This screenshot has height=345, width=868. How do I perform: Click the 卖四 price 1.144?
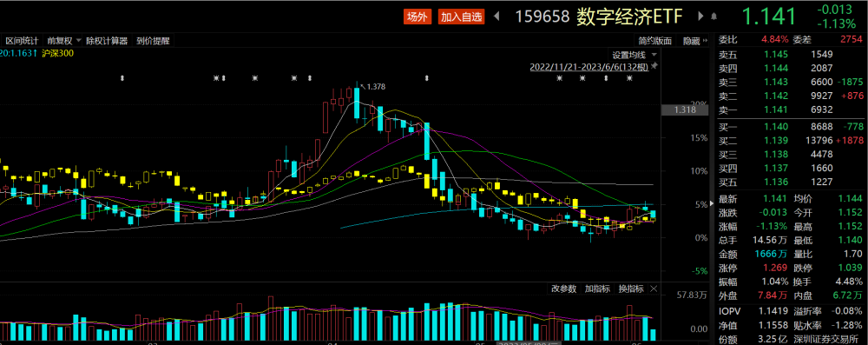(774, 68)
